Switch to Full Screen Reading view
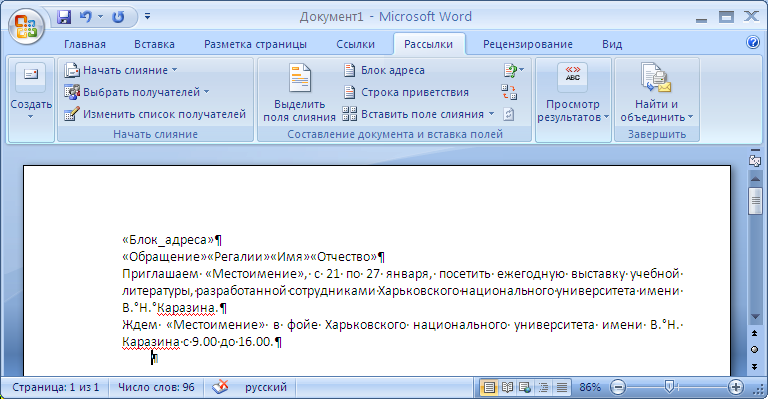Screen dimensions: 768x399 click(x=507, y=388)
